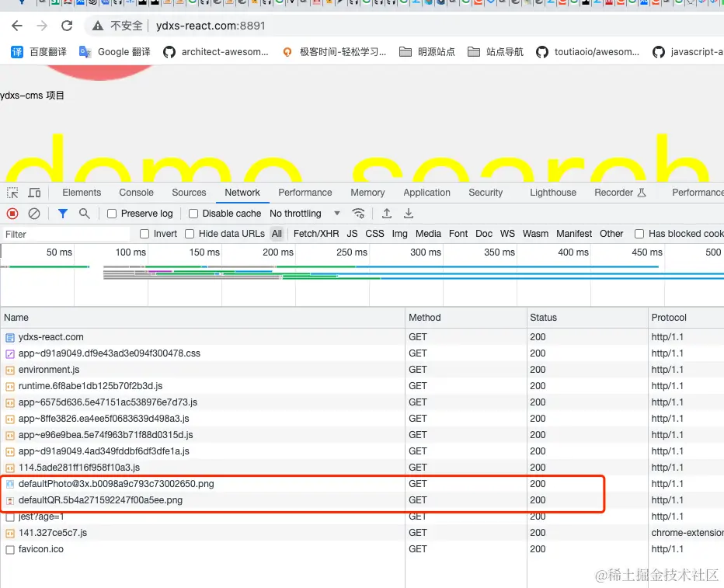Enable the Preserve log checkbox
Viewport: 724px width, 588px height.
pyautogui.click(x=112, y=214)
